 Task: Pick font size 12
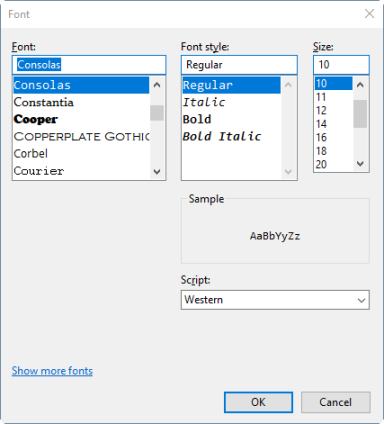[333, 110]
